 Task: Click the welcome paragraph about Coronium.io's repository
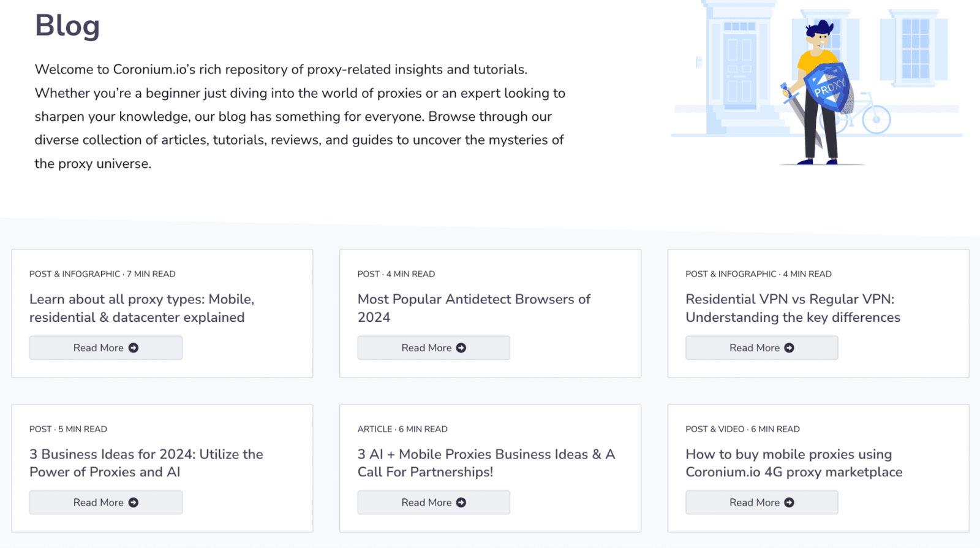pyautogui.click(x=300, y=116)
